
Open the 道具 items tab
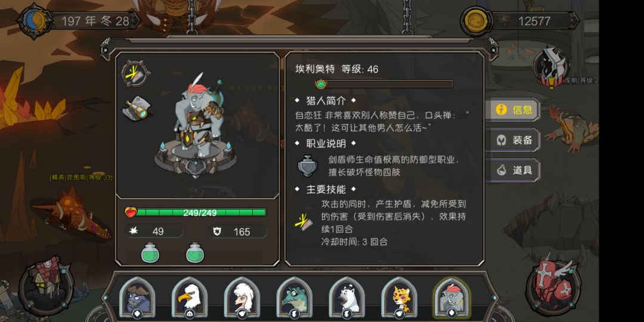[x=512, y=170]
